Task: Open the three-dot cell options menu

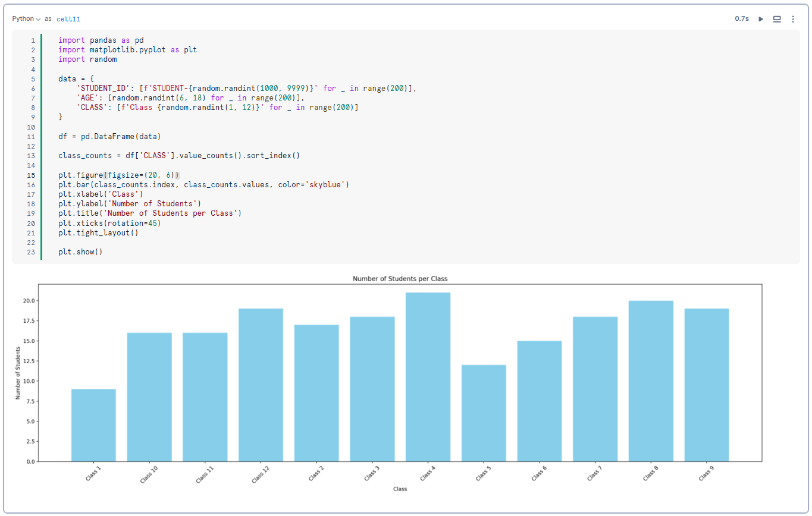Action: click(792, 19)
